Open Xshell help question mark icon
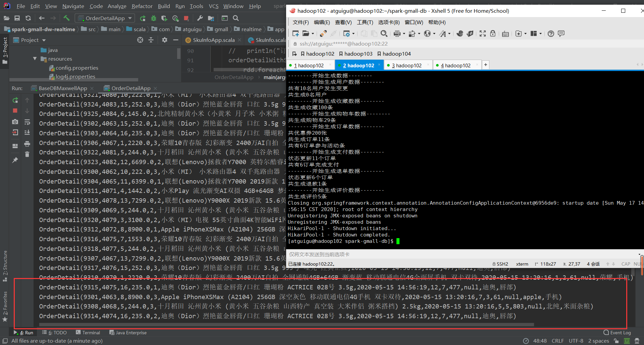 pyautogui.click(x=551, y=33)
